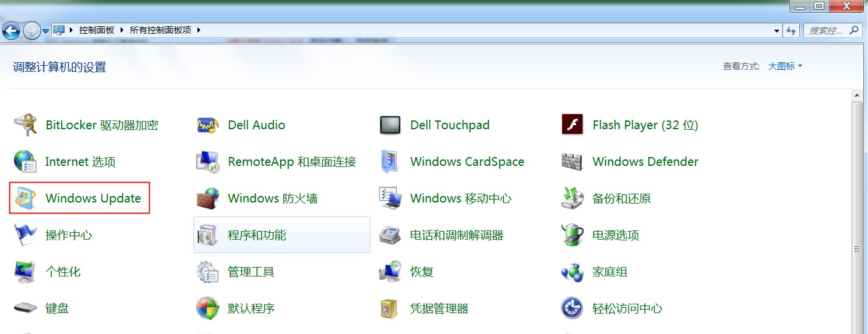Click the 轻松访问中心 accessibility icon
The image size is (868, 334).
coord(572,308)
